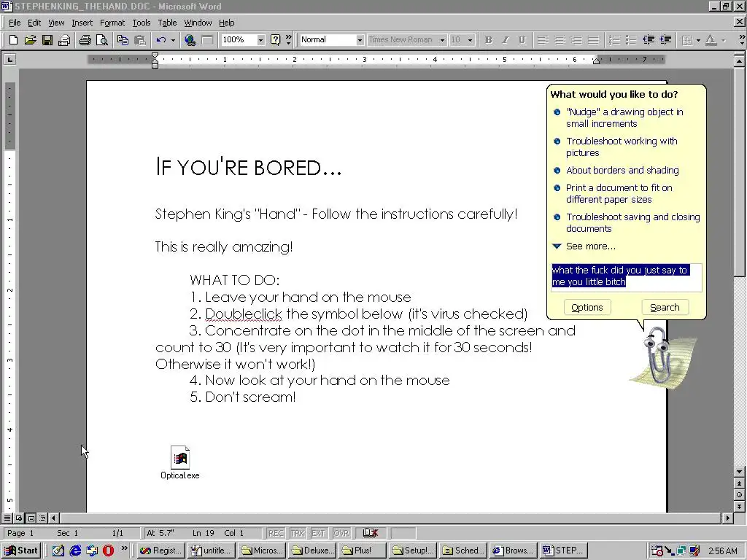Click the Clippy Office Assistant character

pos(663,357)
